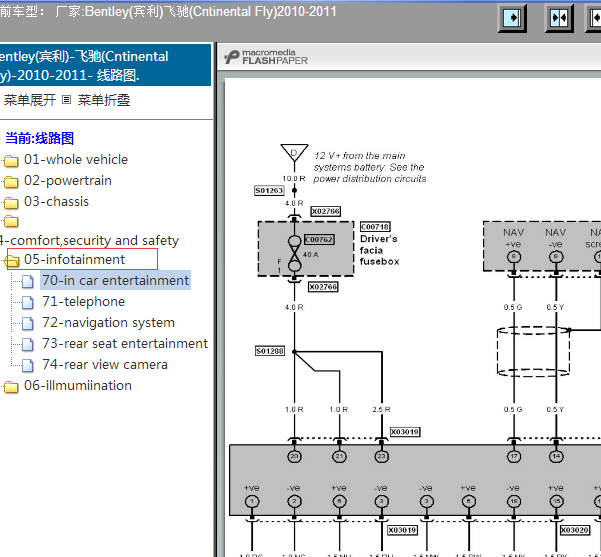Open the 71-telephone document

pos(84,302)
